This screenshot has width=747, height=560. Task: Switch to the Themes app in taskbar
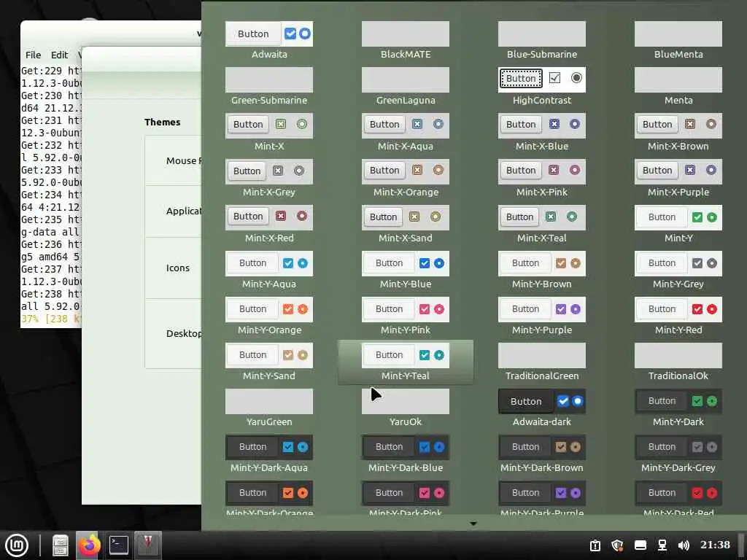tap(147, 545)
